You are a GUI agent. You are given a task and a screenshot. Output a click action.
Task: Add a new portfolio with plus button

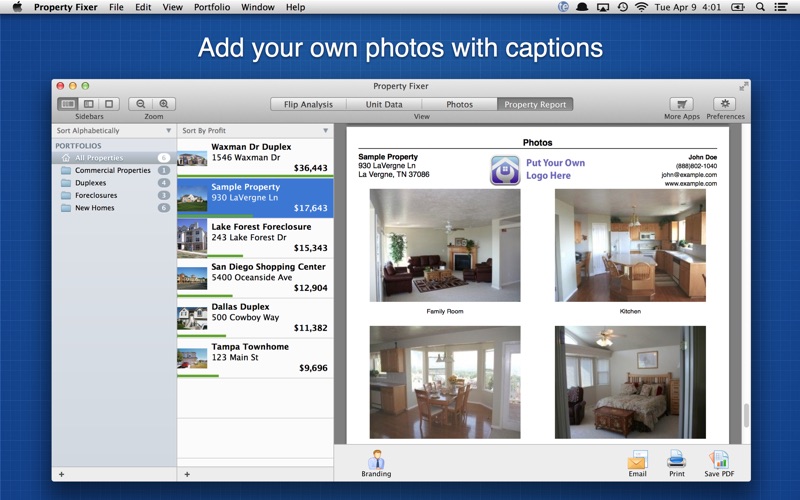[x=61, y=474]
